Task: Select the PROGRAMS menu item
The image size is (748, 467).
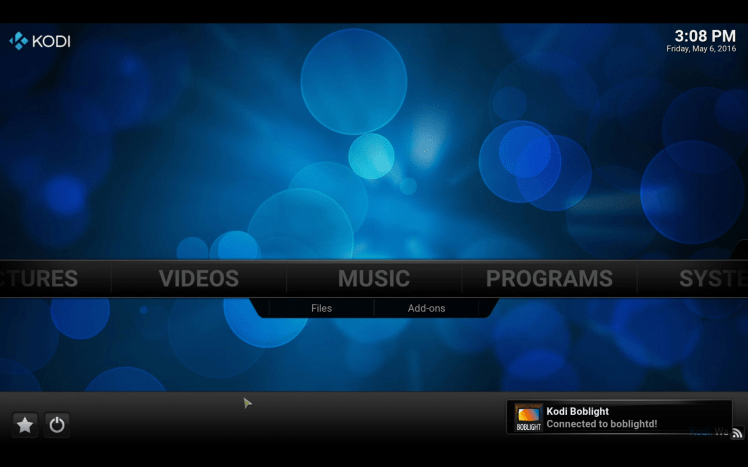Action: 549,279
